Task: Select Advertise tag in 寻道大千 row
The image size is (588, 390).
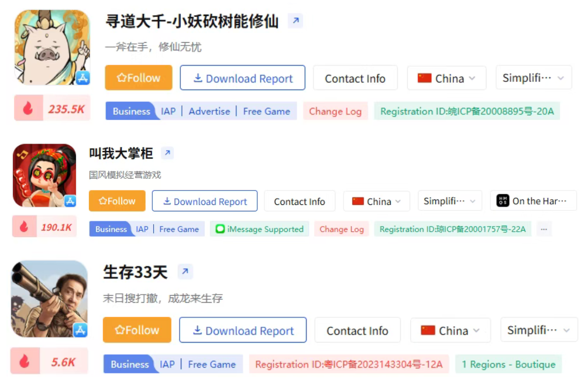Action: (209, 111)
